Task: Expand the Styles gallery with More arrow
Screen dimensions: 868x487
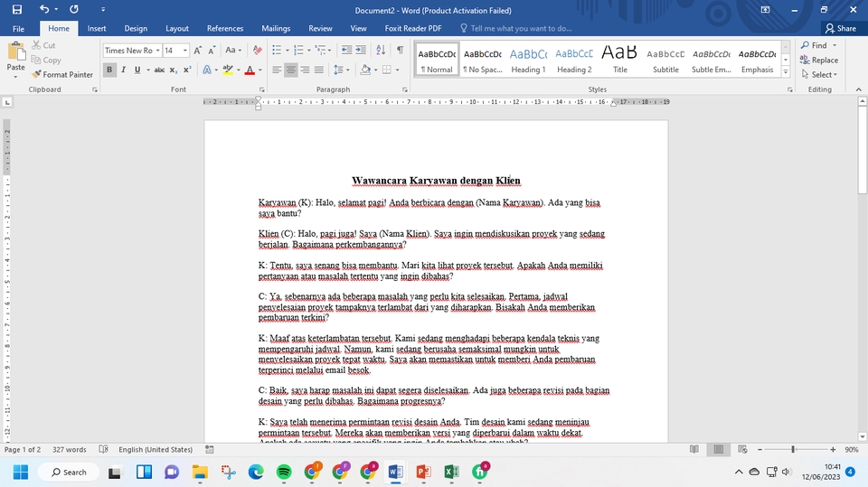Action: (x=786, y=70)
